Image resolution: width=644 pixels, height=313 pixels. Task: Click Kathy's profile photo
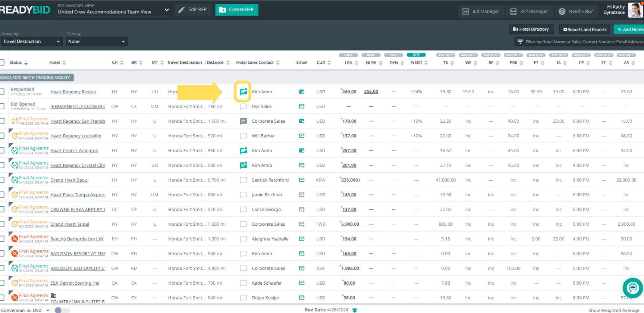pyautogui.click(x=635, y=10)
